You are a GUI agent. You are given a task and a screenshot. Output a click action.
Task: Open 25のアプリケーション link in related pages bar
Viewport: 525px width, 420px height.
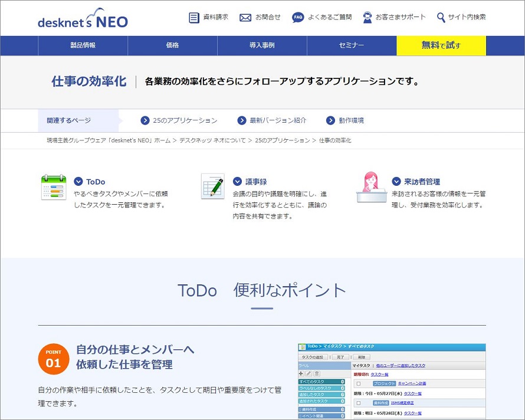pyautogui.click(x=185, y=120)
